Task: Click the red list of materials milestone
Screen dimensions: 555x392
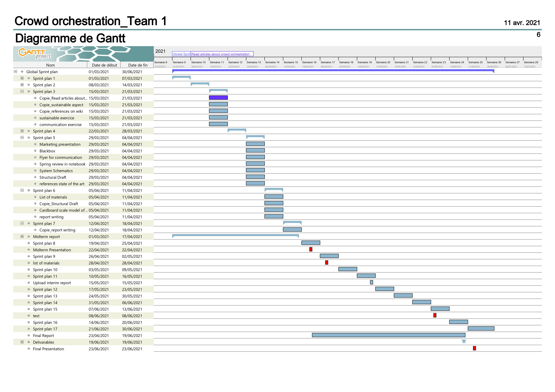Action: pos(327,263)
